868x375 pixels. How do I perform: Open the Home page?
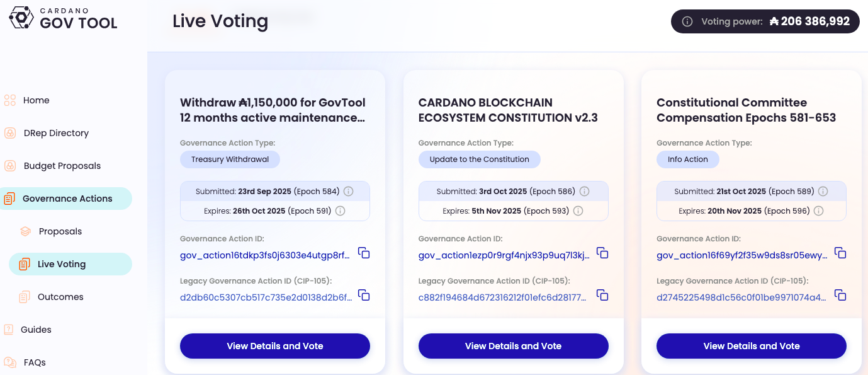(x=36, y=100)
